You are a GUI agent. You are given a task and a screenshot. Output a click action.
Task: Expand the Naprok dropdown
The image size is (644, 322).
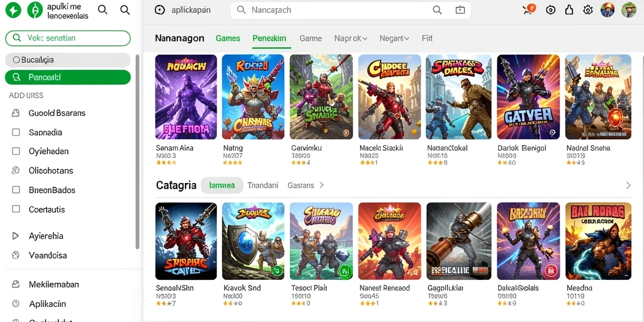(x=350, y=38)
